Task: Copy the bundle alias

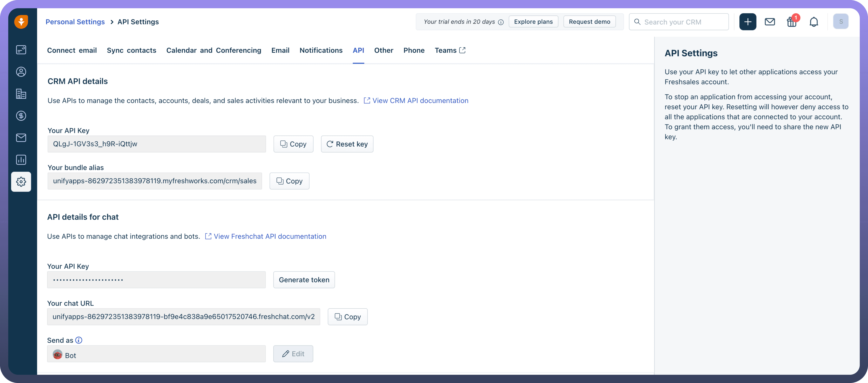Action: [289, 181]
